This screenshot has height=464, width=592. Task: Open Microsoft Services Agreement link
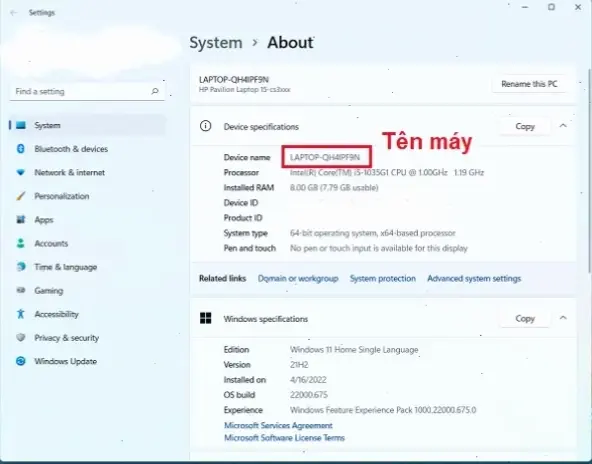pyautogui.click(x=278, y=425)
